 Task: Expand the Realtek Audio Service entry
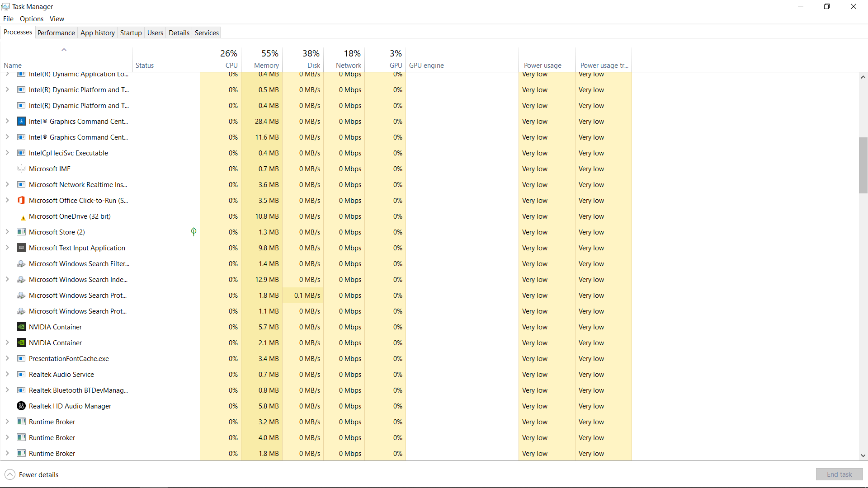tap(7, 374)
